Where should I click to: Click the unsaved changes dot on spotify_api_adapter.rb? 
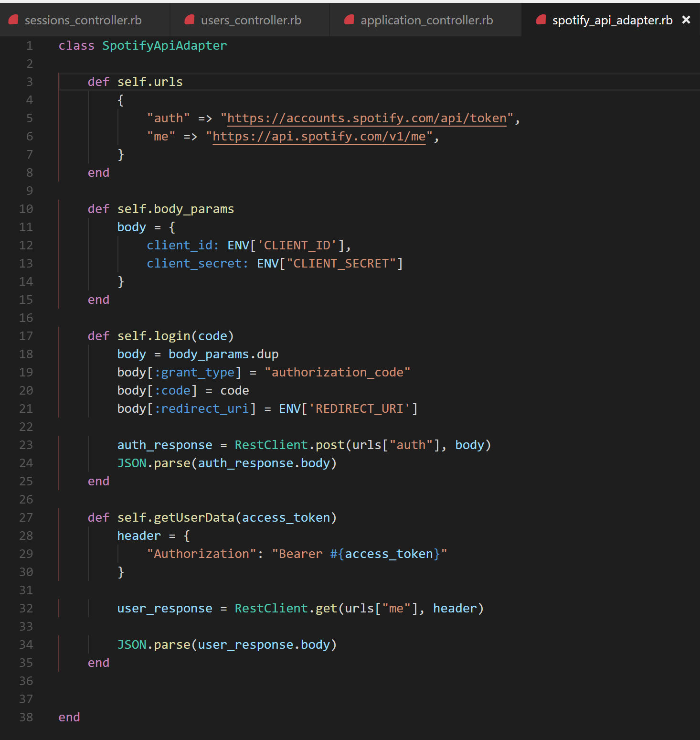click(x=541, y=20)
